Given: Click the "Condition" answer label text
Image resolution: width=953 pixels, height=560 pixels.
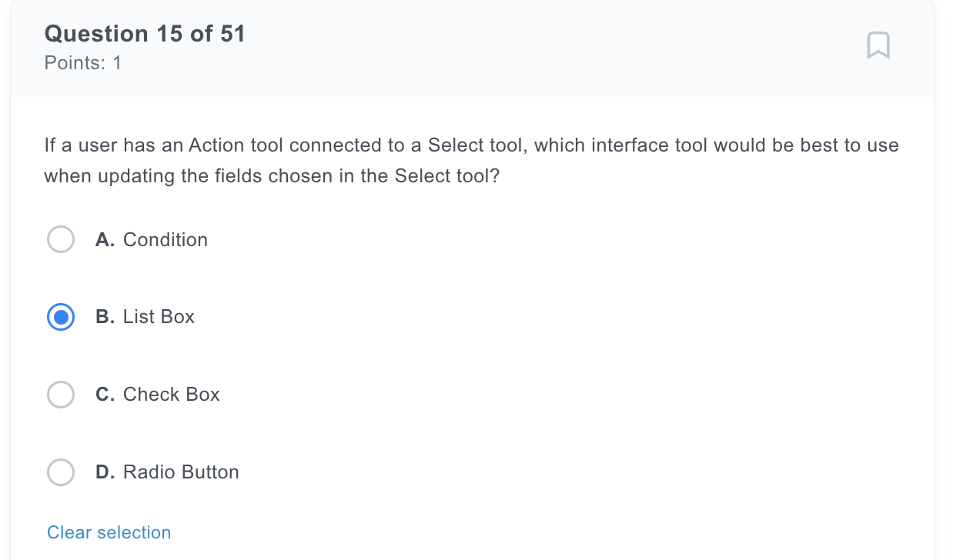Looking at the screenshot, I should (166, 240).
